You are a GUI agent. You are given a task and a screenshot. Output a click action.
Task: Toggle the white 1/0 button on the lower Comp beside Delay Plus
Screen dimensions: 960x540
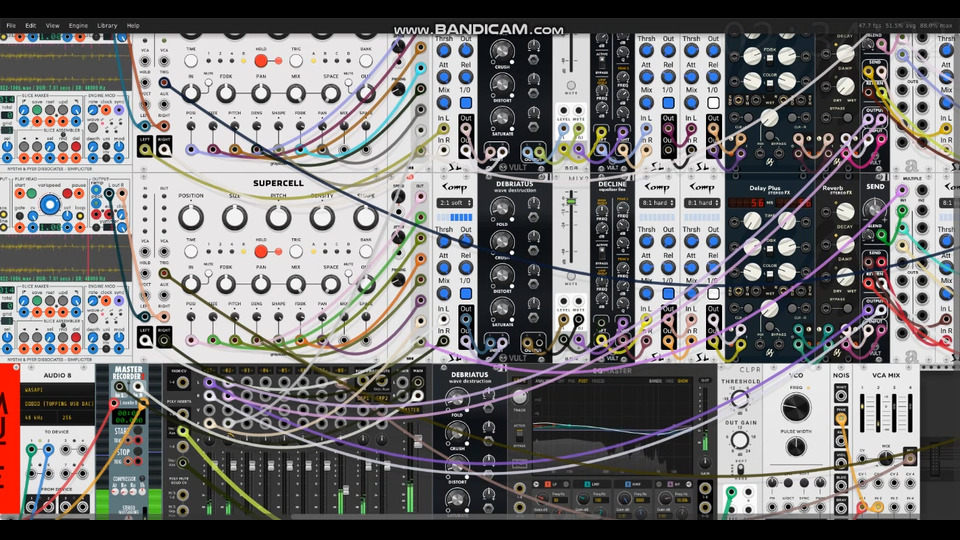(x=713, y=294)
